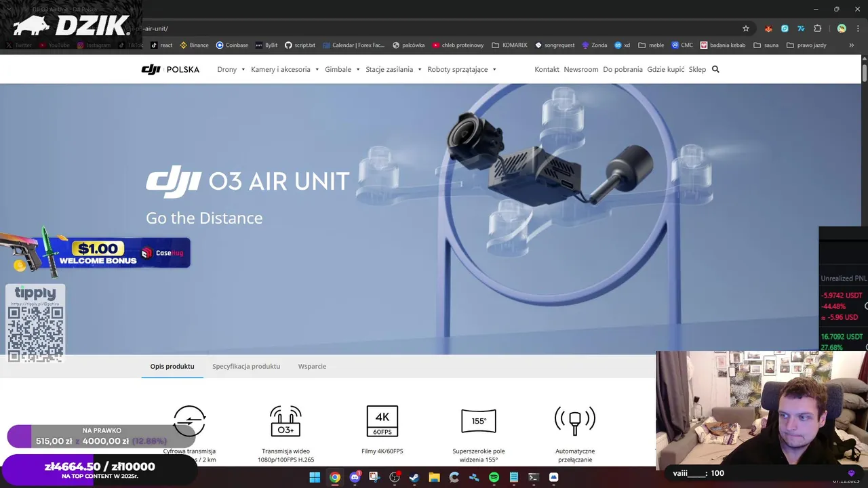Open the Chrome profile avatar
This screenshot has width=868, height=488.
coord(842,28)
